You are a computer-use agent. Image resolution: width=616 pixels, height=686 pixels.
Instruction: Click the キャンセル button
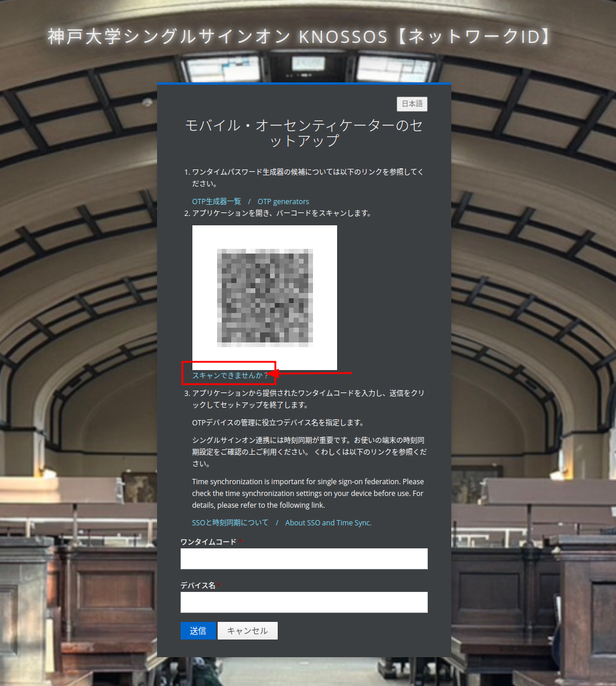[248, 631]
